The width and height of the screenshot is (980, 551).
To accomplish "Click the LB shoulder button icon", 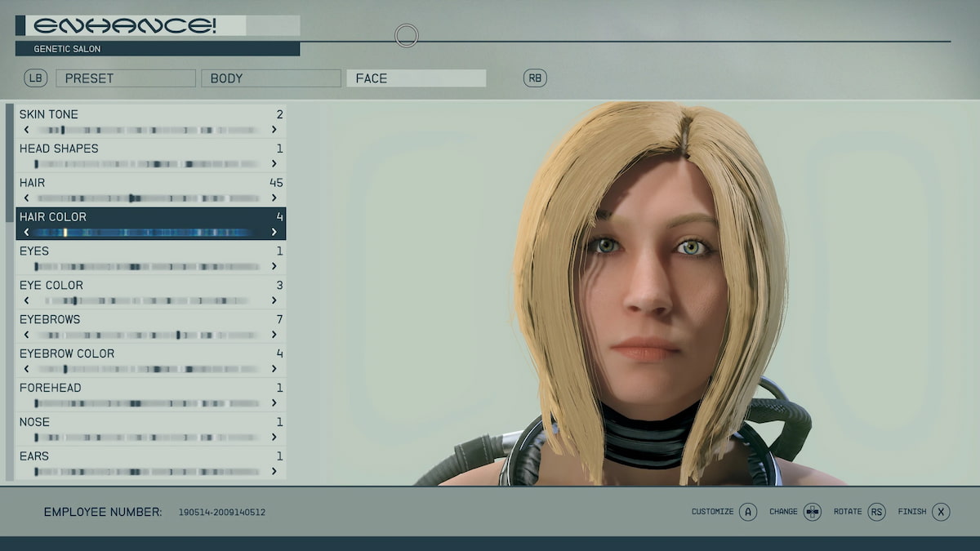I will [x=36, y=78].
